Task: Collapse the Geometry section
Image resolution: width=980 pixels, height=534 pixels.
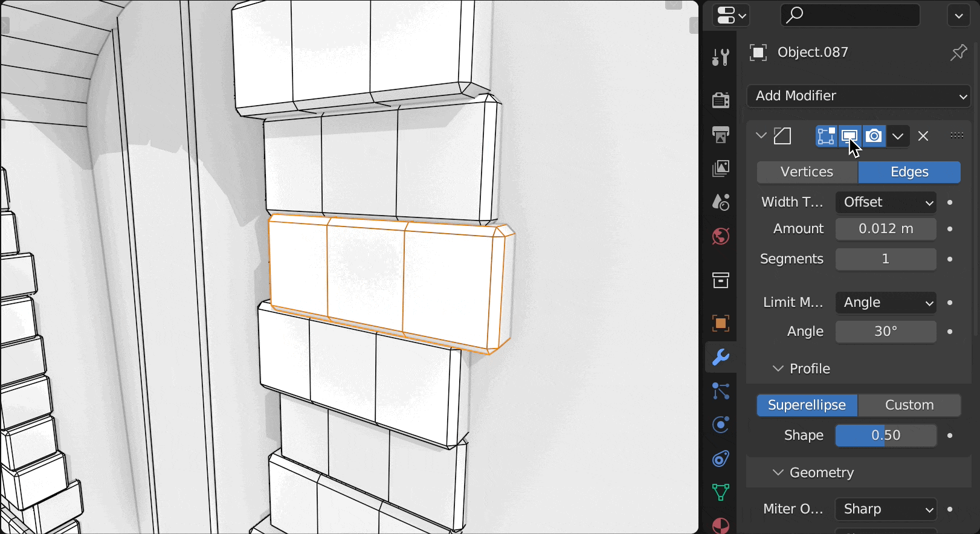Action: (778, 472)
